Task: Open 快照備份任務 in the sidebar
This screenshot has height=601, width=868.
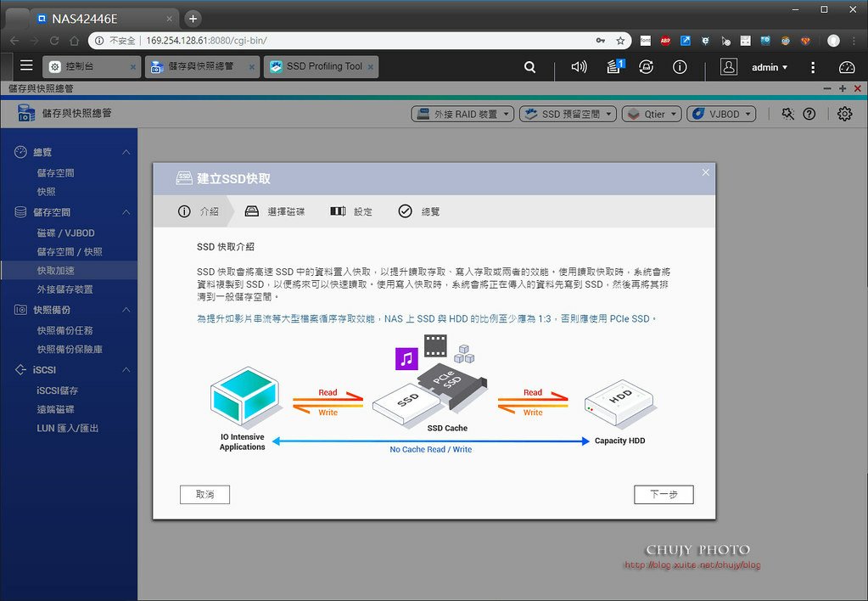Action: coord(64,330)
